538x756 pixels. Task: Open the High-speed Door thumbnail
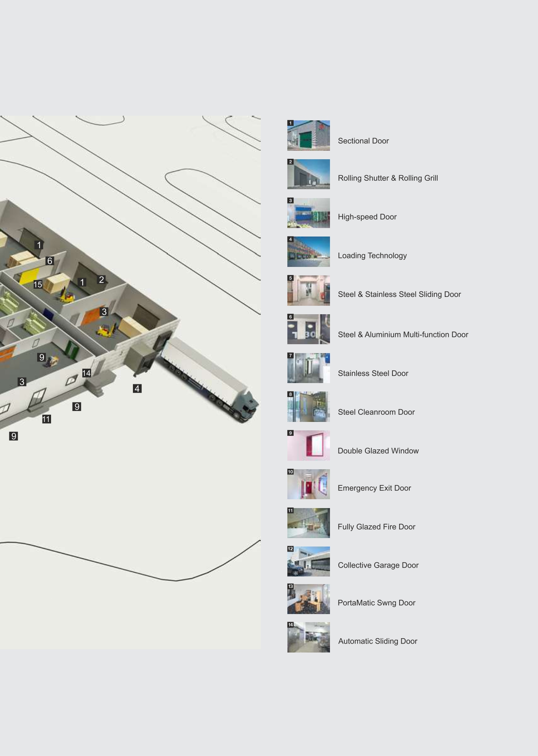tap(308, 213)
